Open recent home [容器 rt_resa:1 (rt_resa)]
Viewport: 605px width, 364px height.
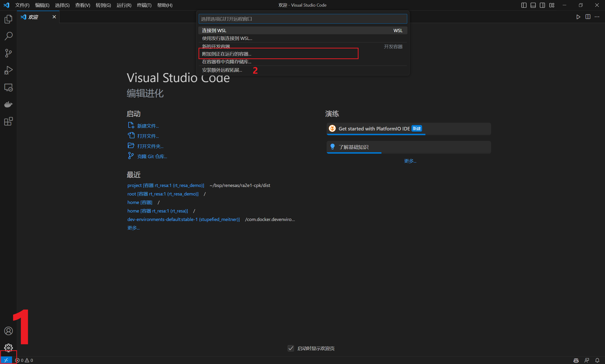(158, 211)
